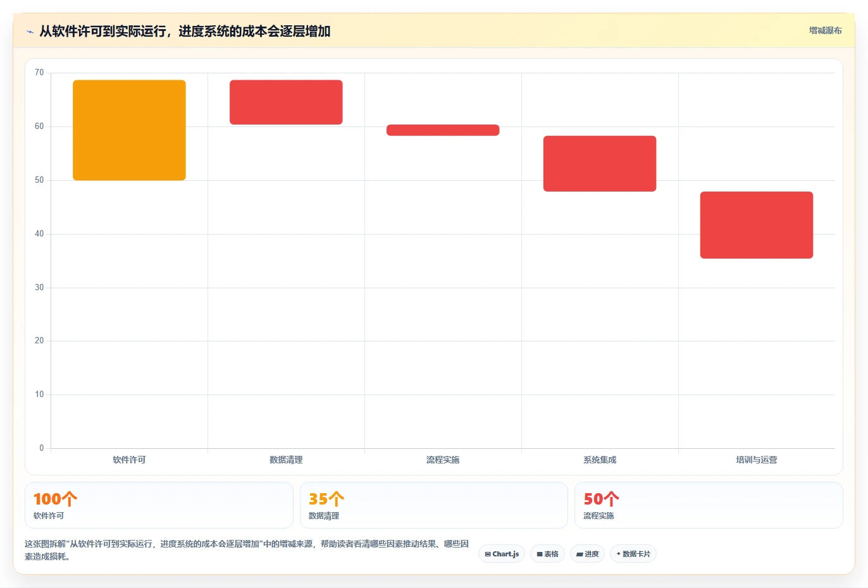The image size is (868, 588).
Task: Click the 数据清理 x-axis label
Action: 286,460
